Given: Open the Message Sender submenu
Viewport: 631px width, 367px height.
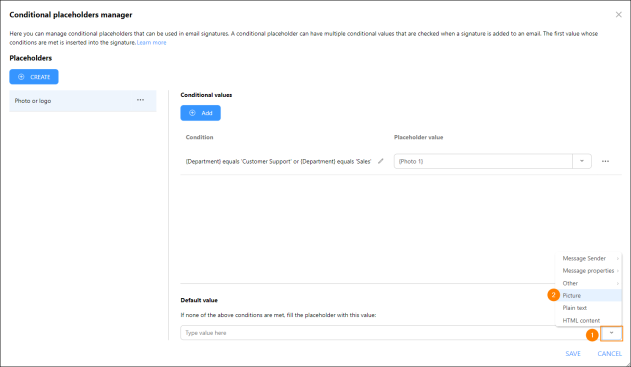Looking at the screenshot, I should [x=588, y=258].
